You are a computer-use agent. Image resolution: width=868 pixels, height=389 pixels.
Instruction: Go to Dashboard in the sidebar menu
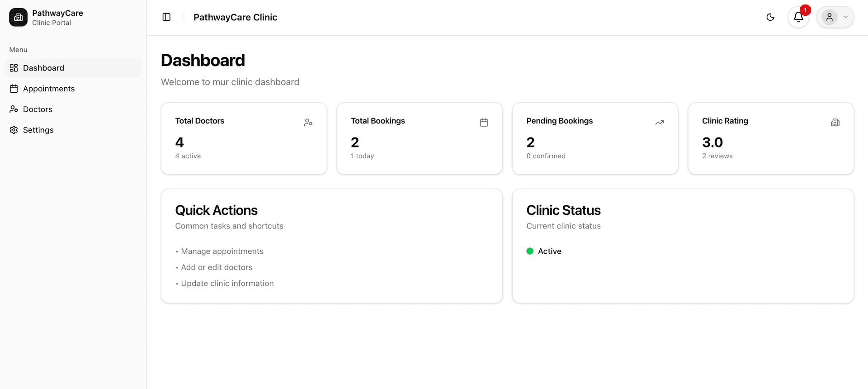73,68
